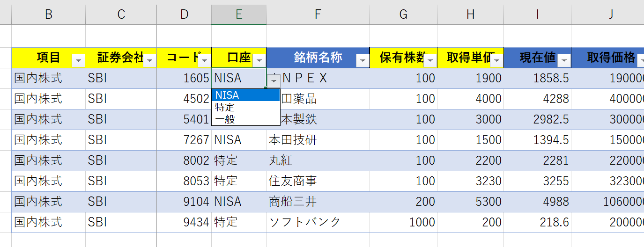Select the SBI cell in the 1605 row
Image resolution: width=644 pixels, height=247 pixels.
click(x=121, y=78)
